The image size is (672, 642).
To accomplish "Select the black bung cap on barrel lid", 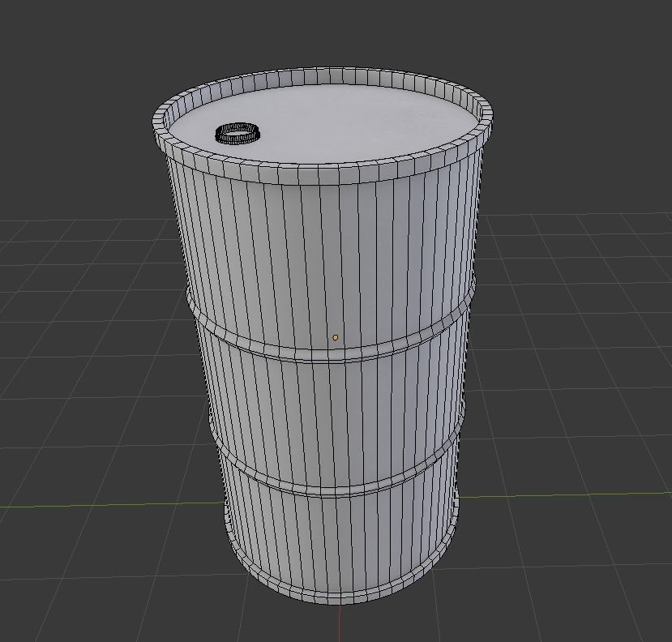I will click(x=238, y=133).
